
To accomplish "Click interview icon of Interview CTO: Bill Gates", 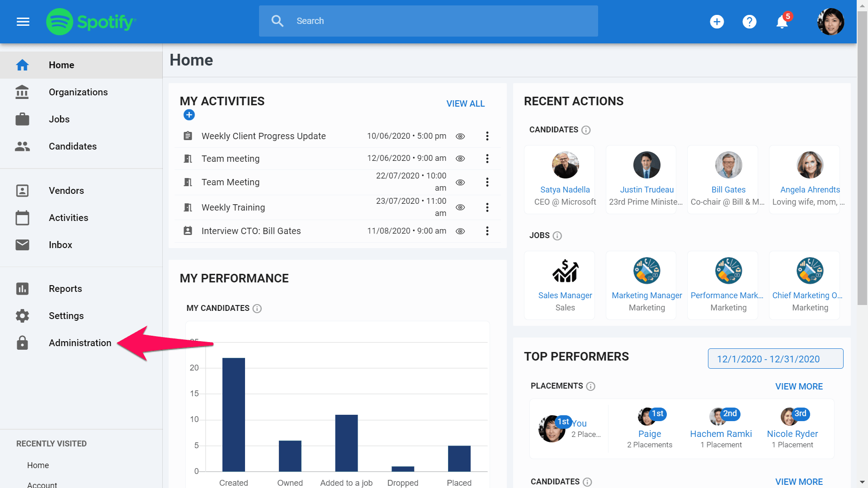I will coord(188,231).
